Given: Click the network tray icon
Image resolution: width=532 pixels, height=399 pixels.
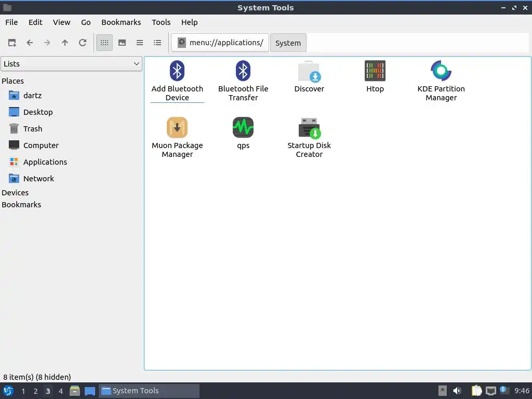Looking at the screenshot, I should [490, 391].
